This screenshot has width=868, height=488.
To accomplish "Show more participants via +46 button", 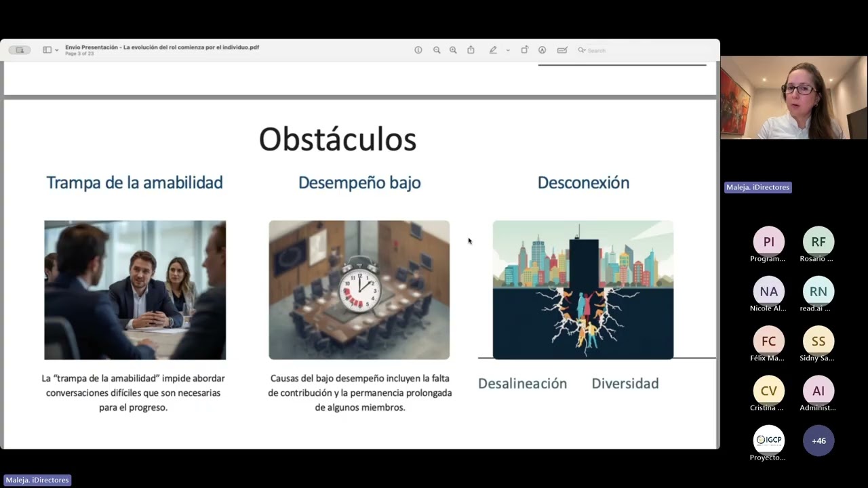I will (x=818, y=441).
